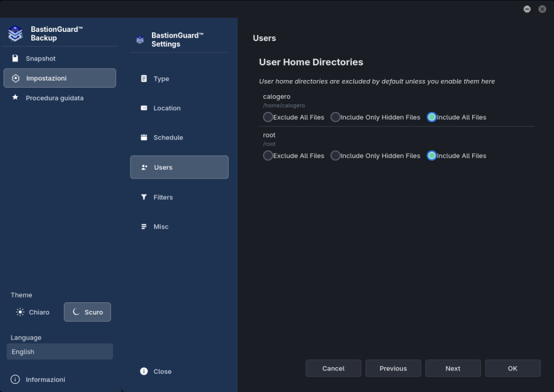The image size is (554, 392).
Task: Switch to the Misc settings tab
Action: [180, 227]
